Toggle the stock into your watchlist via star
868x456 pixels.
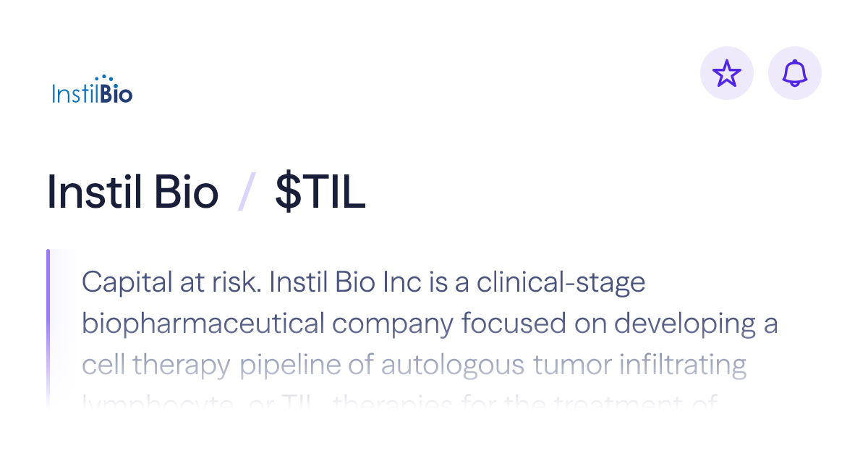[727, 72]
